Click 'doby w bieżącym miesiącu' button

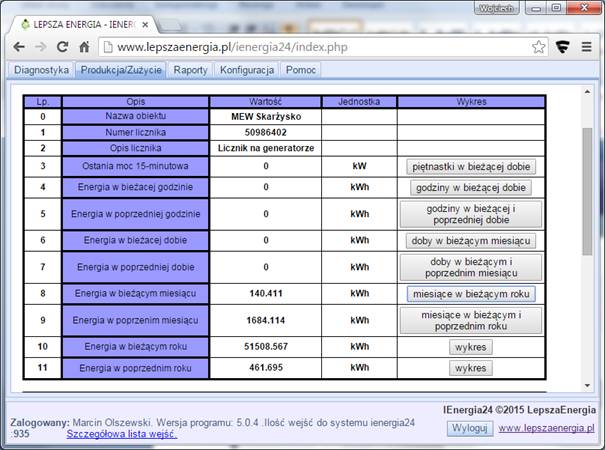471,241
